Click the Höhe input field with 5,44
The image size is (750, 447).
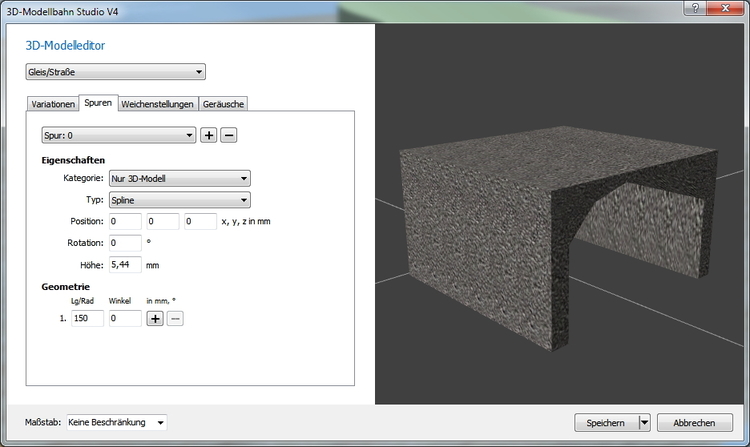(x=125, y=265)
